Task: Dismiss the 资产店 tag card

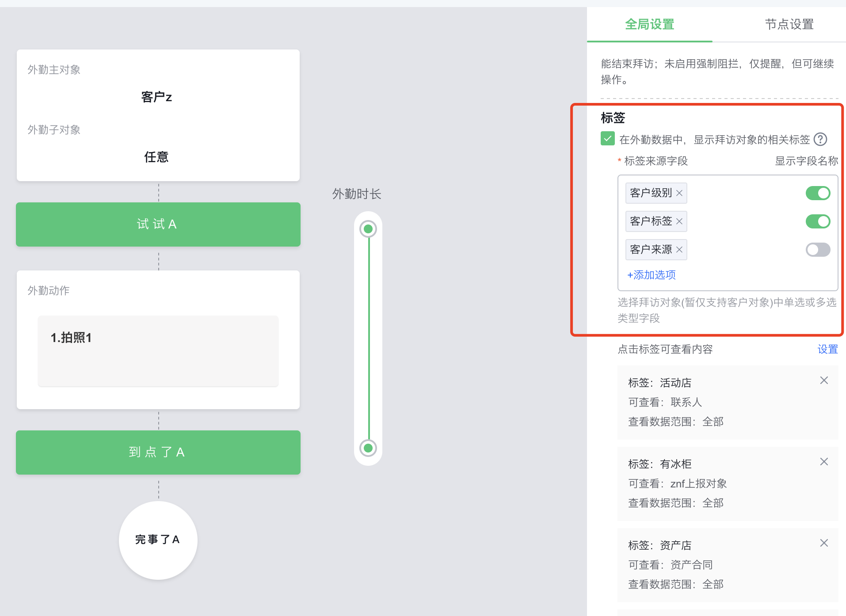Action: point(824,543)
